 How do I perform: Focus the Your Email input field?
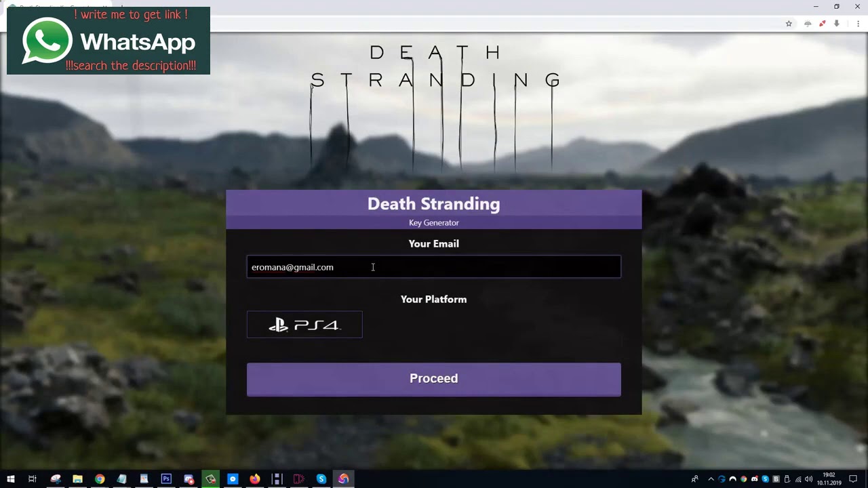coord(433,267)
